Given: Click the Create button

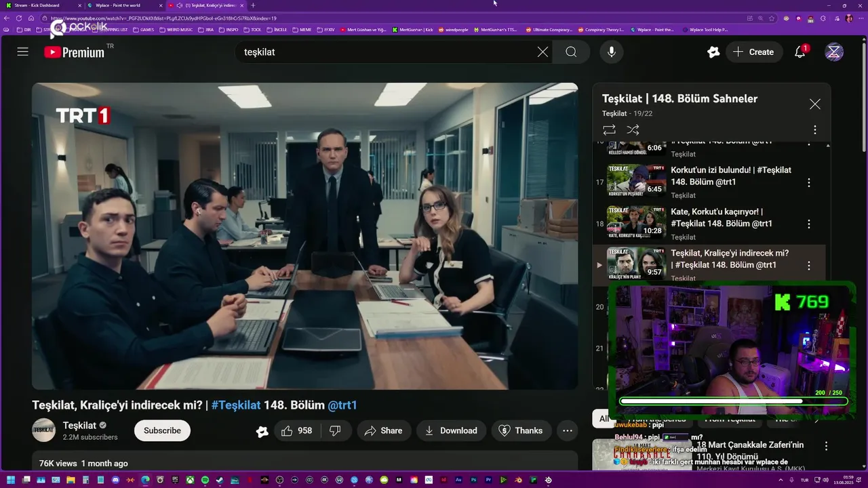Looking at the screenshot, I should coord(753,52).
